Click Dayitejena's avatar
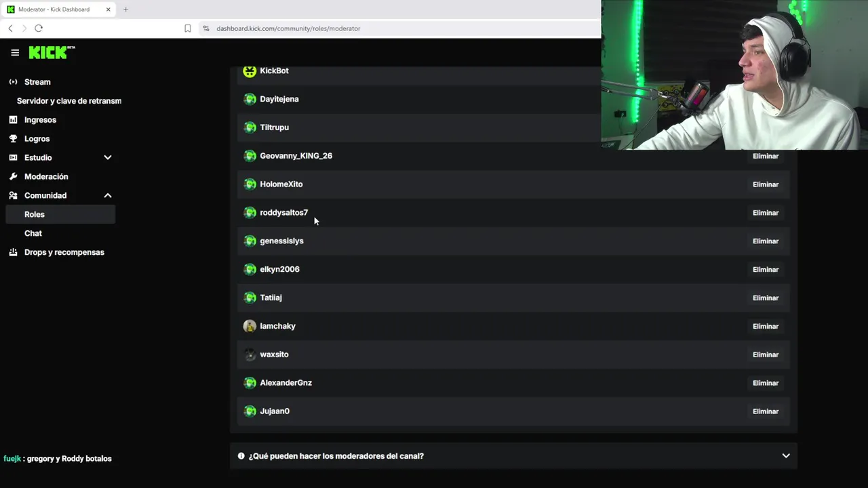868x488 pixels. [x=250, y=100]
